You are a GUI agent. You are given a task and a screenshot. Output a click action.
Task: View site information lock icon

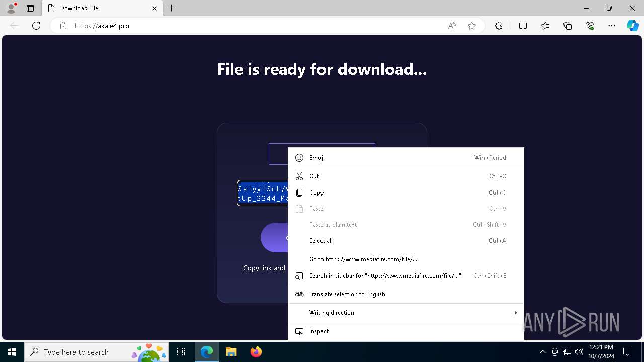coord(63,26)
